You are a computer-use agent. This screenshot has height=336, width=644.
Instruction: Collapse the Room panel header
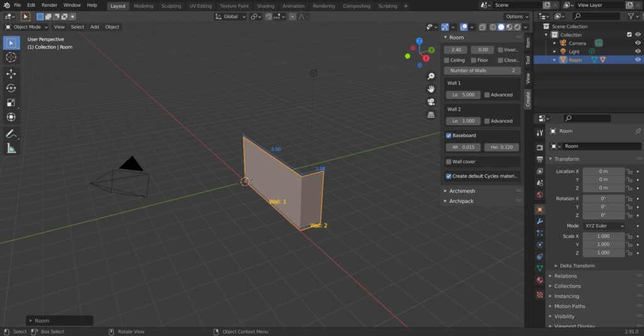click(456, 37)
